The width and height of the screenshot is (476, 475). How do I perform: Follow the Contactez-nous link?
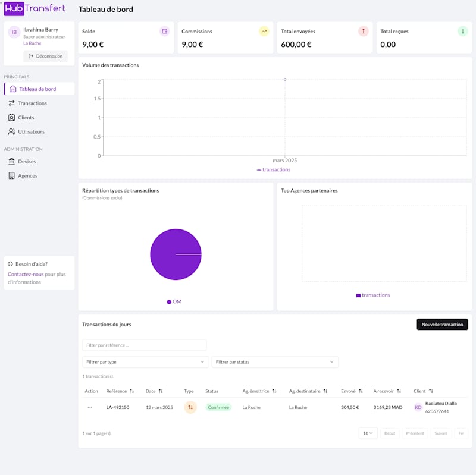26,274
